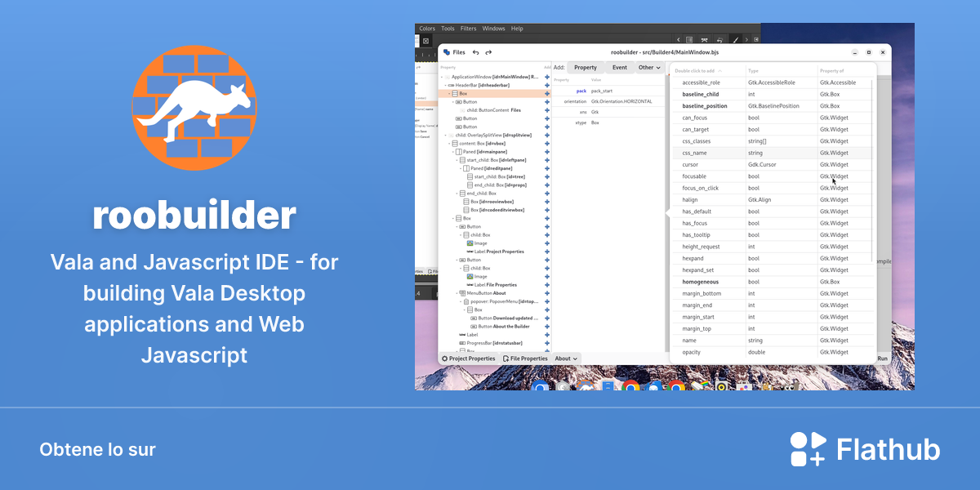
Task: Open Colors menu in background window
Action: (427, 29)
